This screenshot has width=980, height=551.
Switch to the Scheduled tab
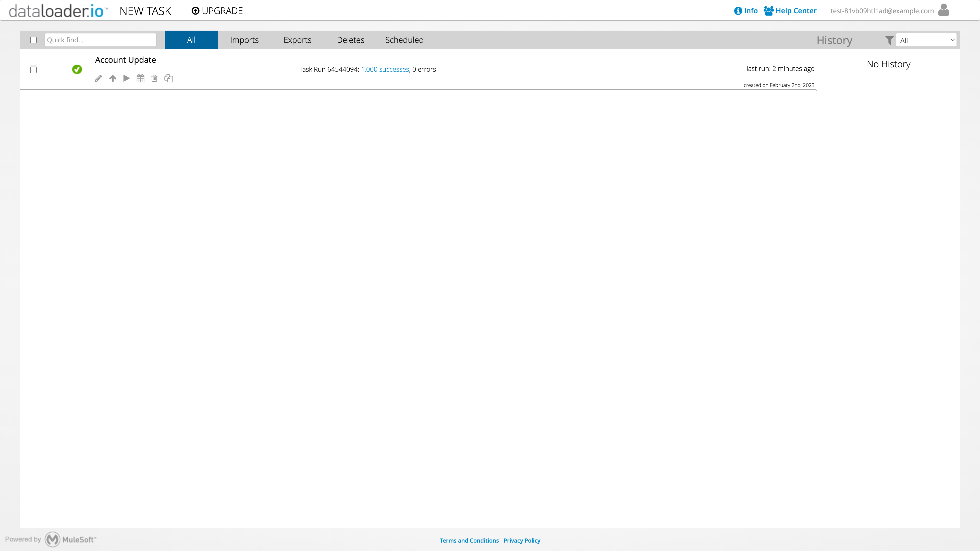(404, 40)
